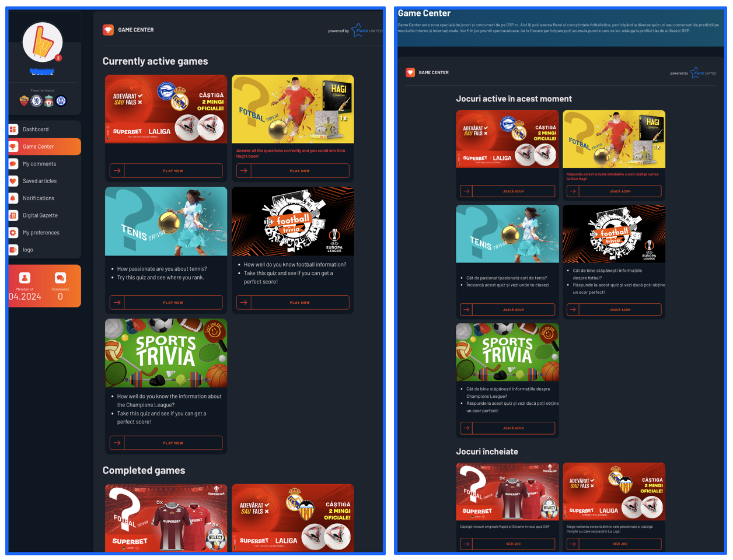
Task: Open My preferences gear icon
Action: 13,233
